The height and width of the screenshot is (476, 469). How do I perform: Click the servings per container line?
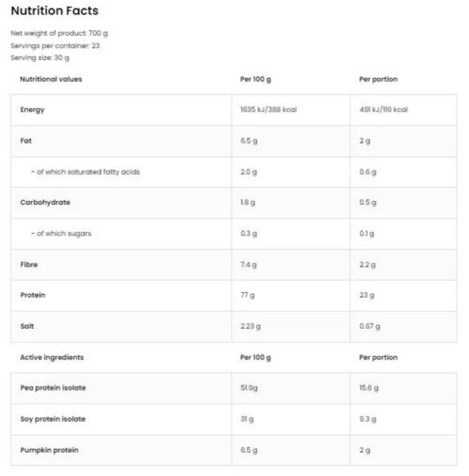click(55, 46)
